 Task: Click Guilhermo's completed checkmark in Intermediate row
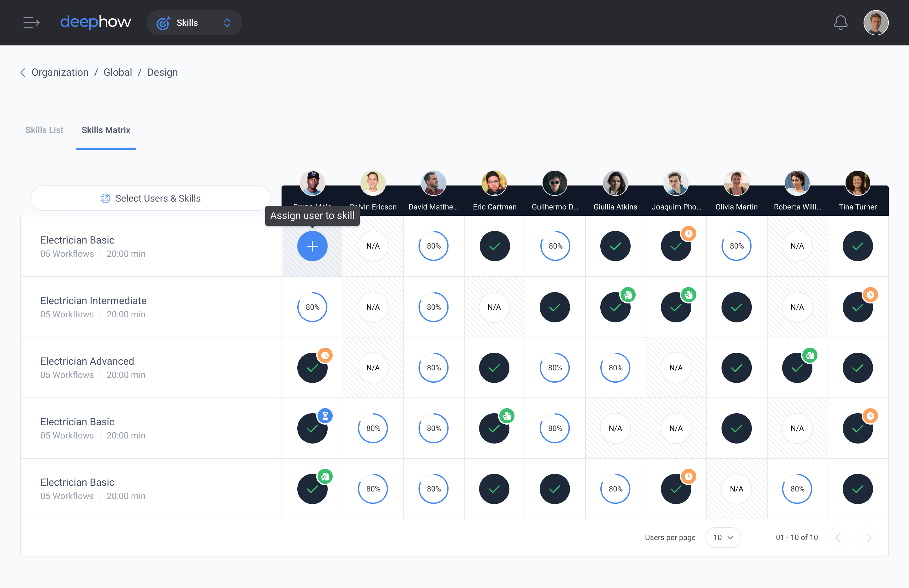555,307
